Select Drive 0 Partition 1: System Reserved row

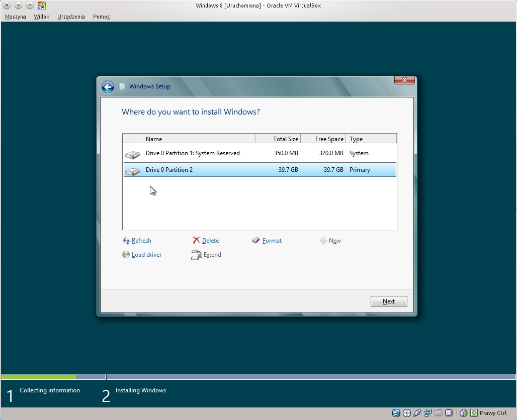click(260, 153)
